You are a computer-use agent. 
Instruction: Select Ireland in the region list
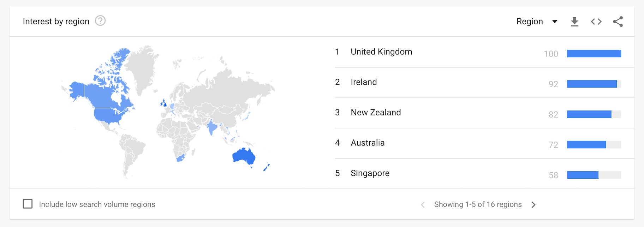364,82
